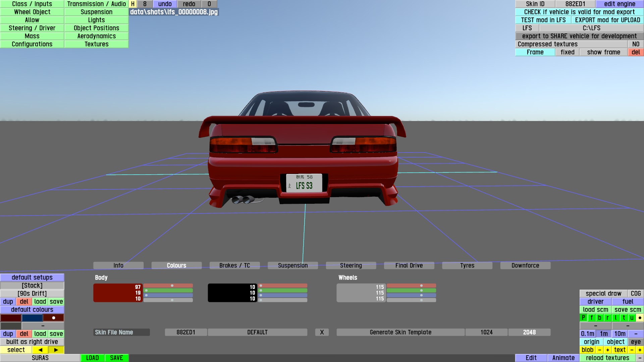Click EXPORT mod for UPLOAD

point(607,20)
